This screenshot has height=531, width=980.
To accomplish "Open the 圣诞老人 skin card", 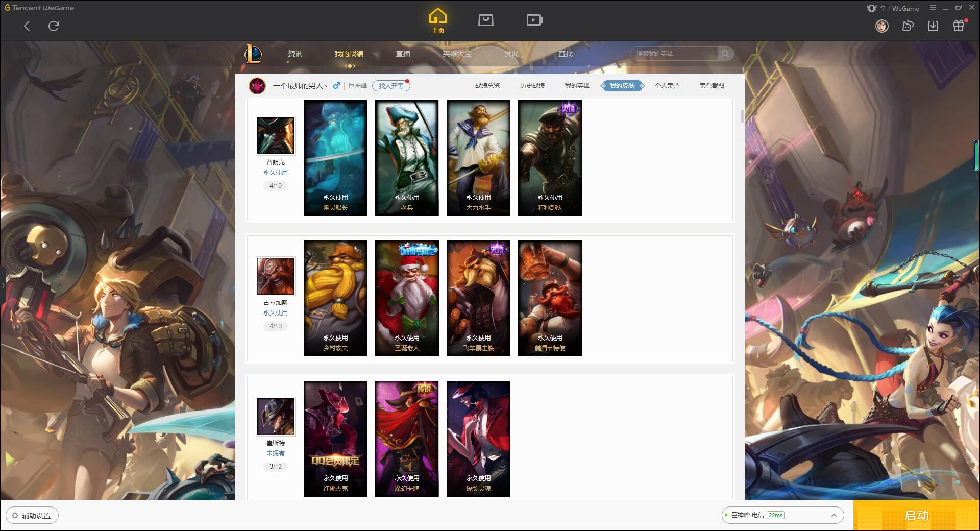I will (407, 298).
